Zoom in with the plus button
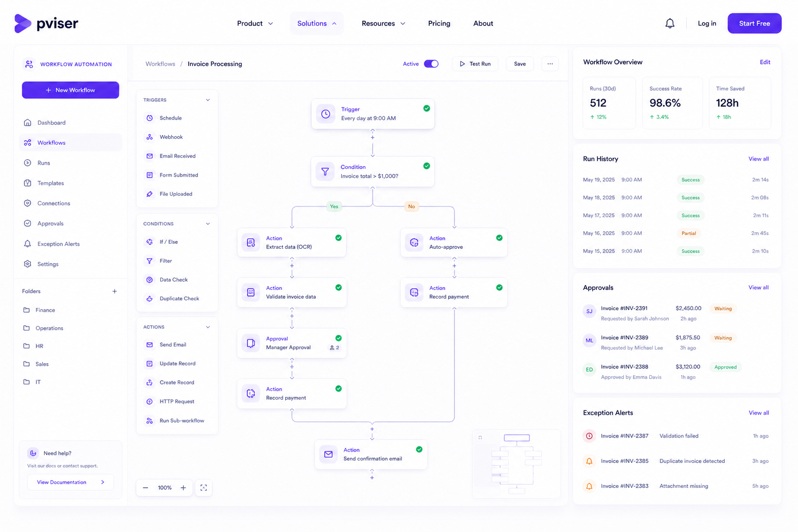This screenshot has height=532, width=798. pyautogui.click(x=183, y=488)
